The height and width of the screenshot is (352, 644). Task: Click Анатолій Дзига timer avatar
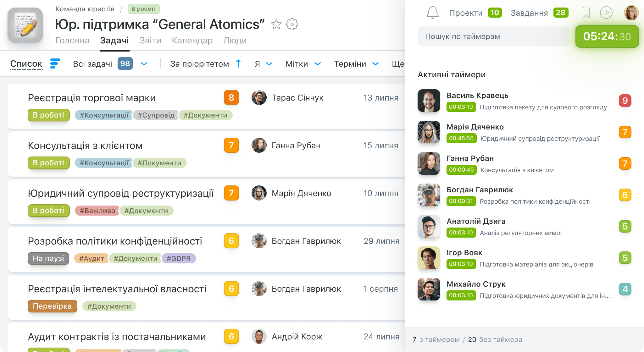429,226
